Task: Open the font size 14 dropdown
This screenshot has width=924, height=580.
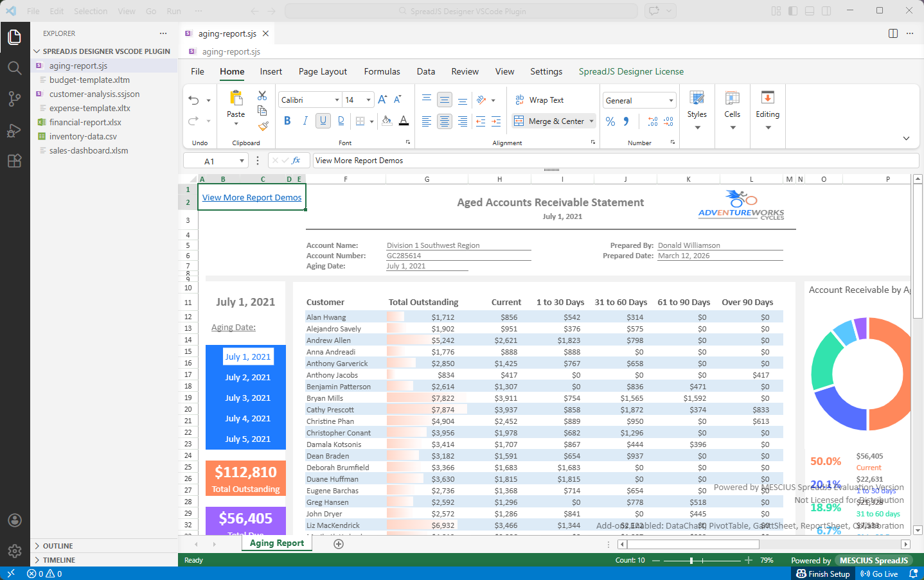Action: click(x=369, y=100)
